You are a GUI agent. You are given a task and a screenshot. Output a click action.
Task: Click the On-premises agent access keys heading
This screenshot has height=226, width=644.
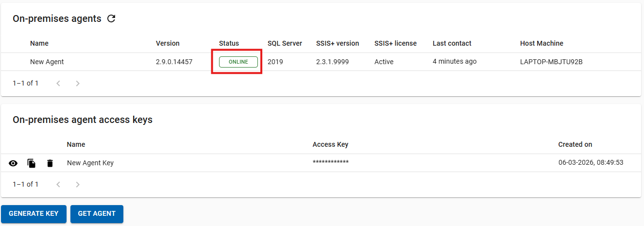83,120
